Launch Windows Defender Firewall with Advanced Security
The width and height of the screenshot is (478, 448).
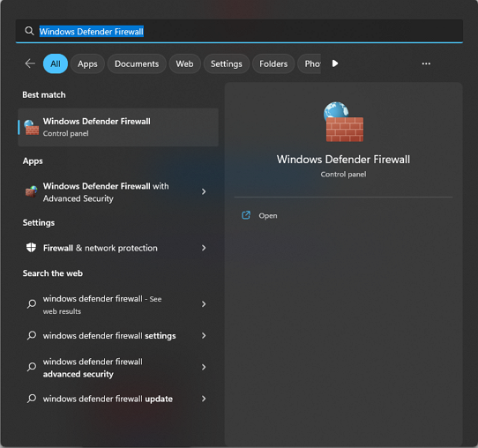[x=118, y=192]
